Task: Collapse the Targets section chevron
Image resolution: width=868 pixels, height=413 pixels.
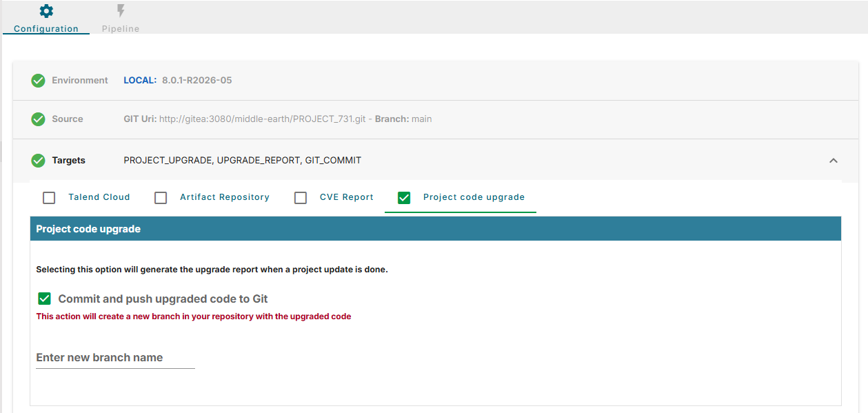Action: pyautogui.click(x=833, y=161)
